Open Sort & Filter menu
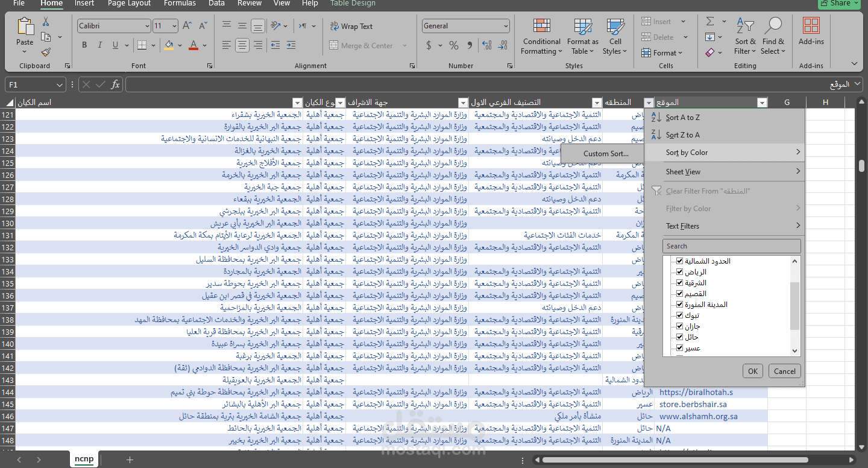The image size is (868, 468). click(x=745, y=36)
